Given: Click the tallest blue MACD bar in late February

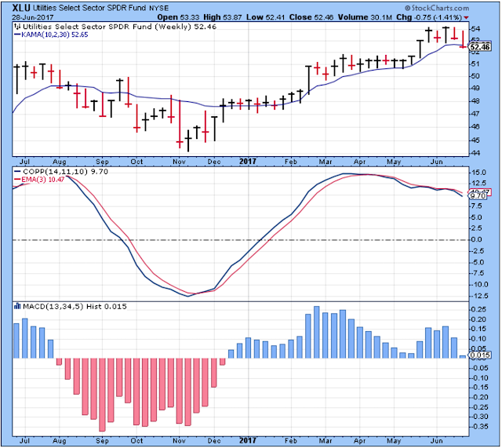Looking at the screenshot, I should click(316, 332).
